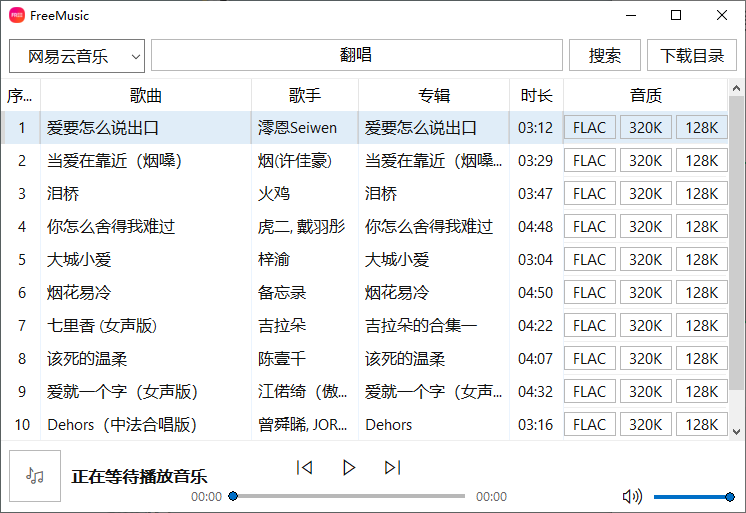Download 当爱在靠近 in 320K

(646, 160)
